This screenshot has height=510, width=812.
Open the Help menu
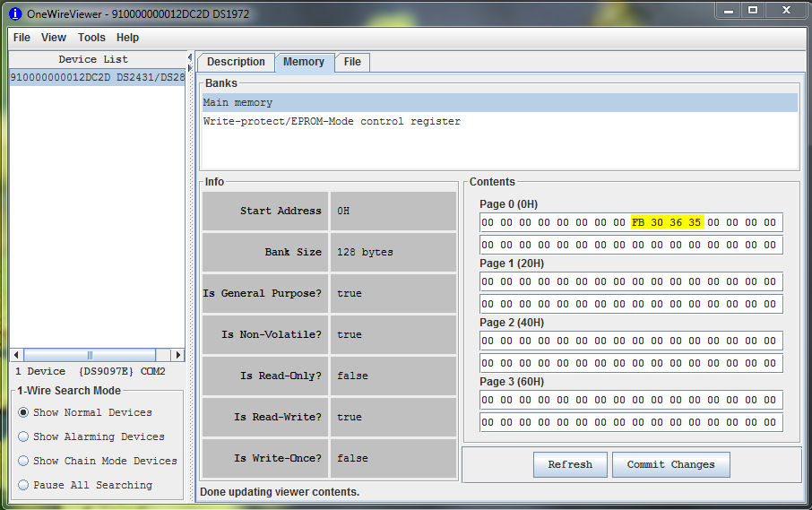click(x=127, y=38)
